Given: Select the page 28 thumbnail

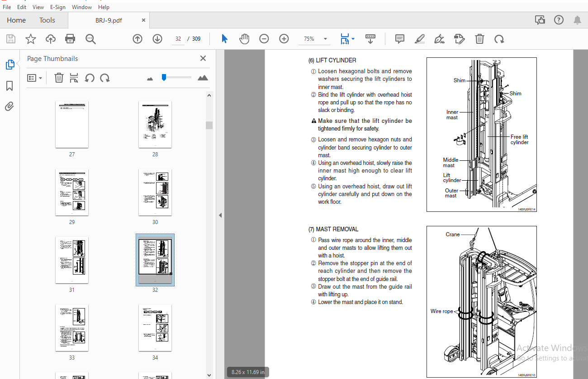Looking at the screenshot, I should 155,124.
